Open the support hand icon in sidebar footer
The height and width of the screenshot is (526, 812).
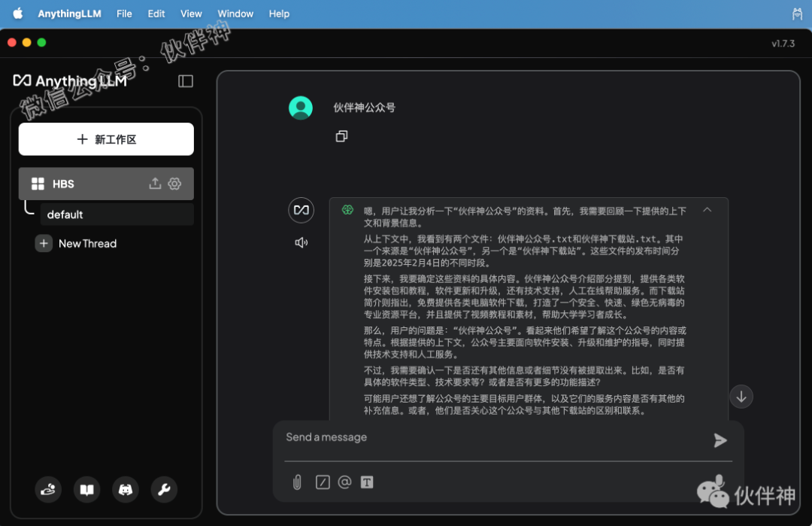[48, 490]
